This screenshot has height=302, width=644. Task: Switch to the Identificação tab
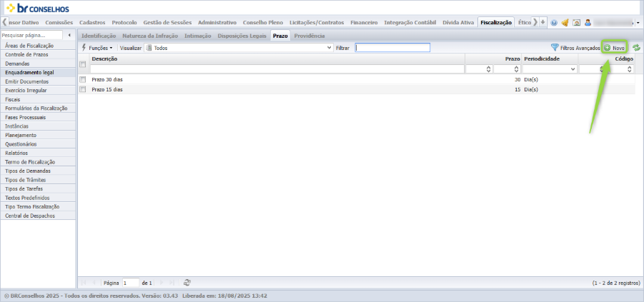99,36
